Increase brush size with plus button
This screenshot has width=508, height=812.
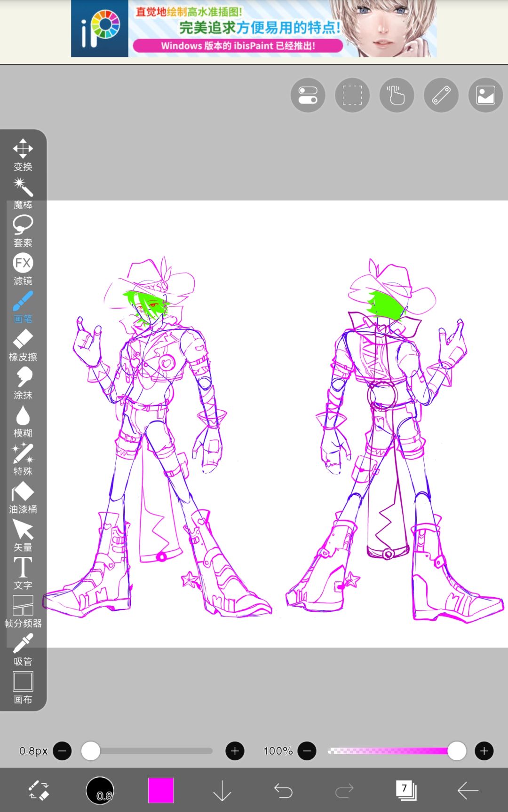[235, 751]
